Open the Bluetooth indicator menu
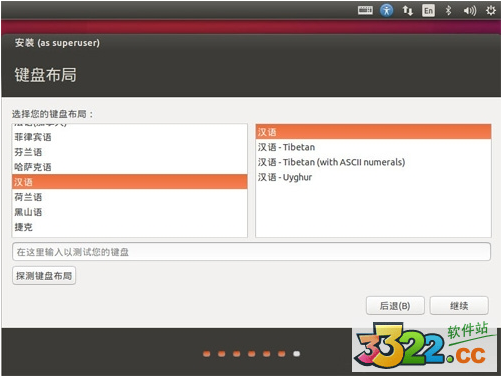The height and width of the screenshot is (377, 502). [x=449, y=11]
